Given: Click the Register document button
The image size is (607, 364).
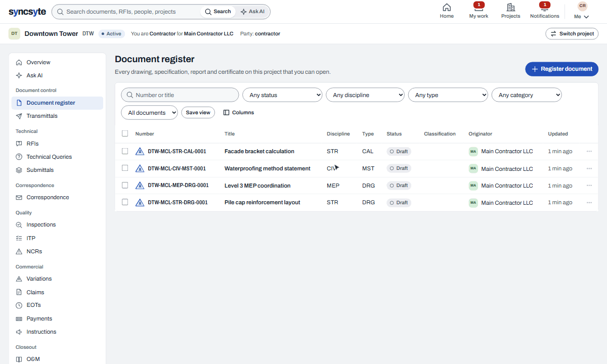Looking at the screenshot, I should [561, 69].
